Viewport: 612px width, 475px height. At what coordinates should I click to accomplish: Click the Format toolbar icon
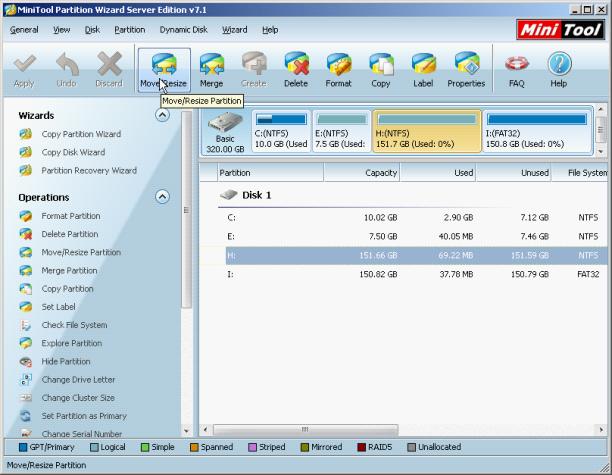pyautogui.click(x=338, y=71)
